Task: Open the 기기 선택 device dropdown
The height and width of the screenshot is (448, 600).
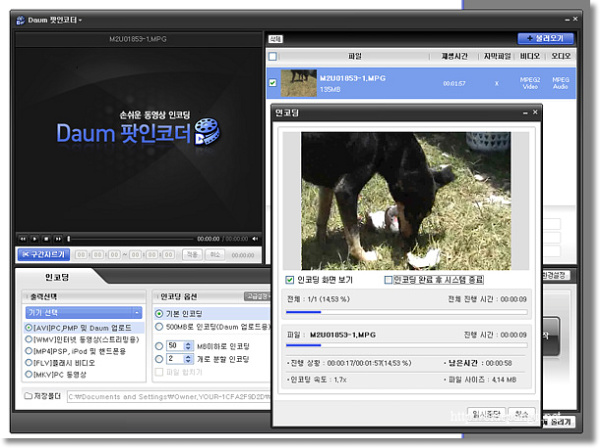Action: click(x=83, y=313)
